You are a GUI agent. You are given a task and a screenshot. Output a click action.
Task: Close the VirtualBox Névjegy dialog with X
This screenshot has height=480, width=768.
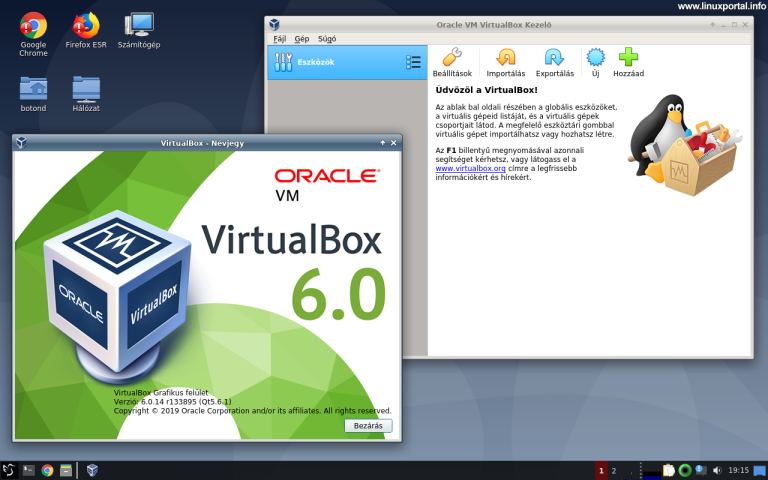tap(393, 143)
